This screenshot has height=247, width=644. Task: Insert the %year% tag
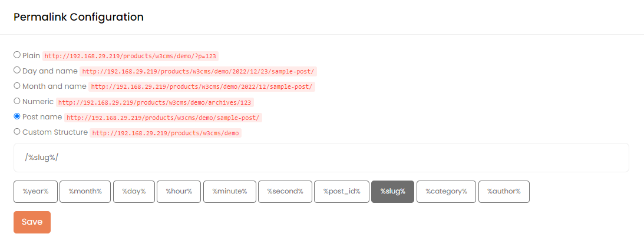point(35,192)
